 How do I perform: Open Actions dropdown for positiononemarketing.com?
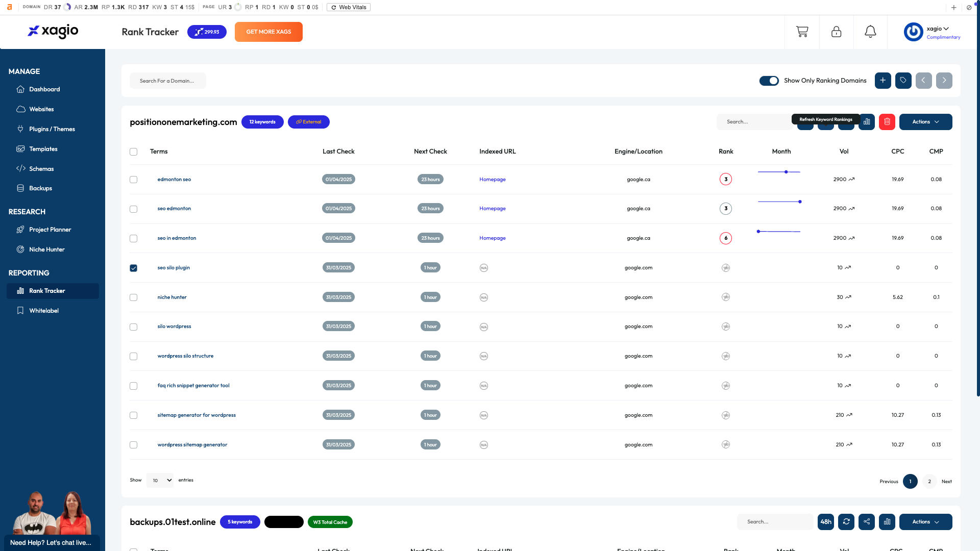pyautogui.click(x=925, y=122)
